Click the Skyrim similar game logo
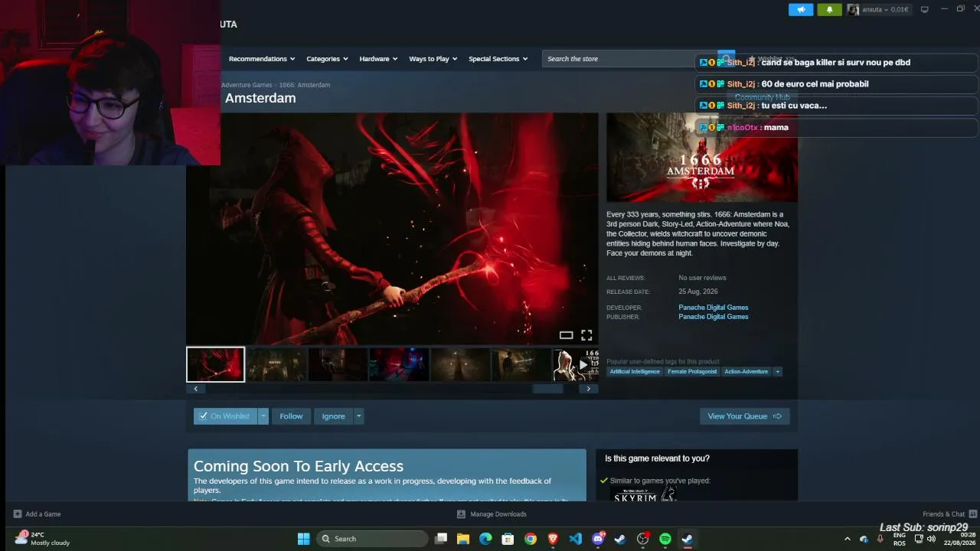 644,496
